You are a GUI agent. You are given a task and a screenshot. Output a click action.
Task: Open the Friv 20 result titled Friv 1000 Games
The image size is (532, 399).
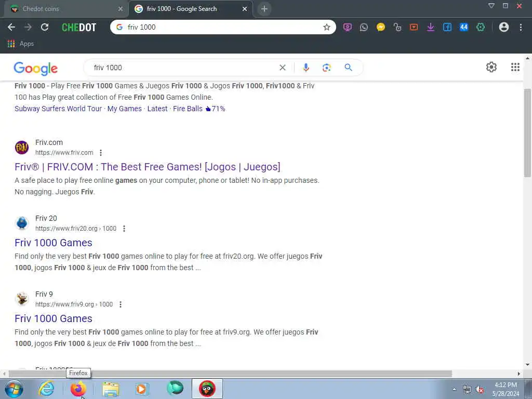coord(54,243)
